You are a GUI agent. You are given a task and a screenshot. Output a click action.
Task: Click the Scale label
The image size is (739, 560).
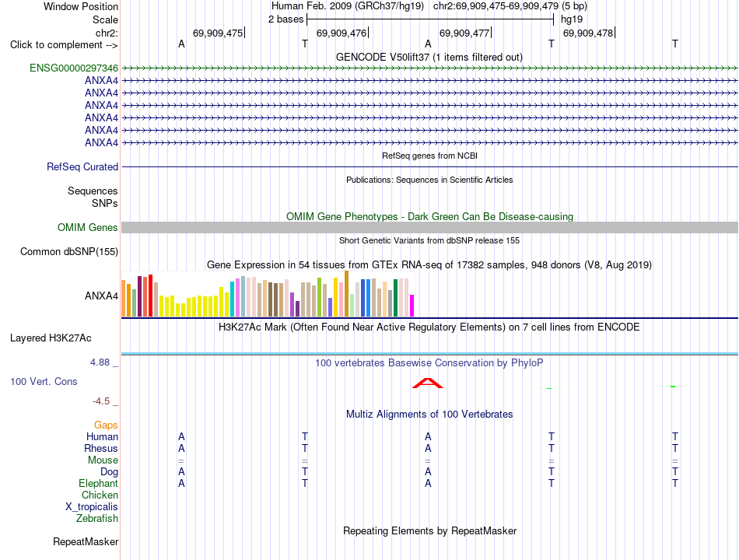(105, 19)
